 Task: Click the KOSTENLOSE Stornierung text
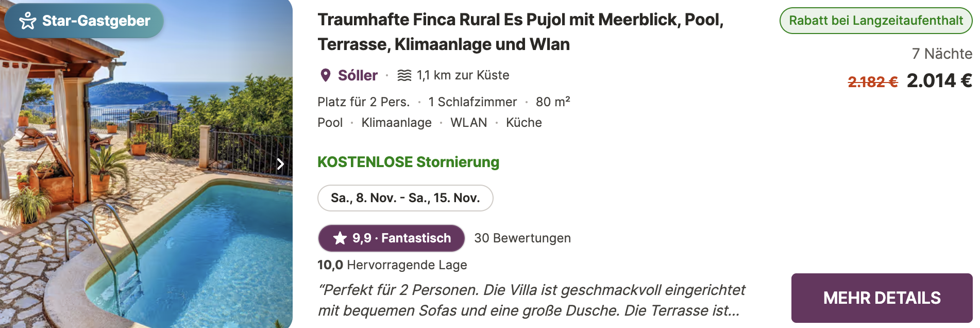point(408,162)
